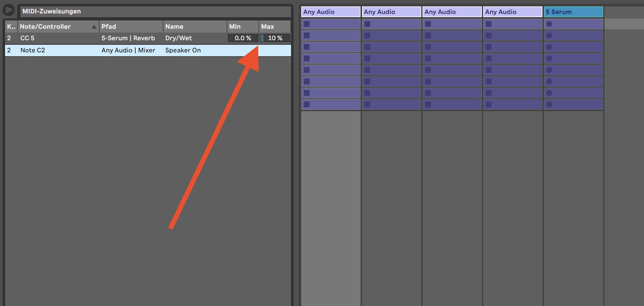Toggle record circle in third slot of 5 Serum

(x=549, y=47)
